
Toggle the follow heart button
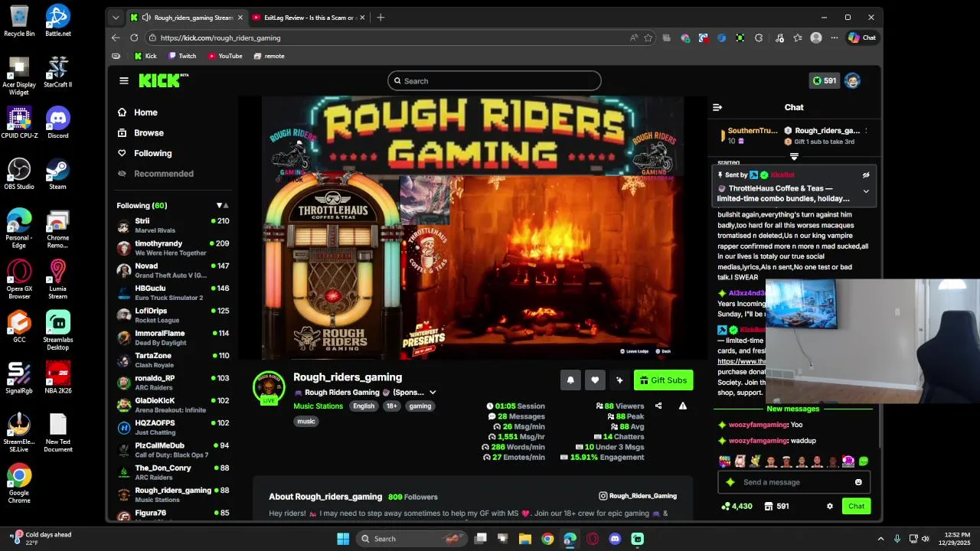[x=595, y=380]
